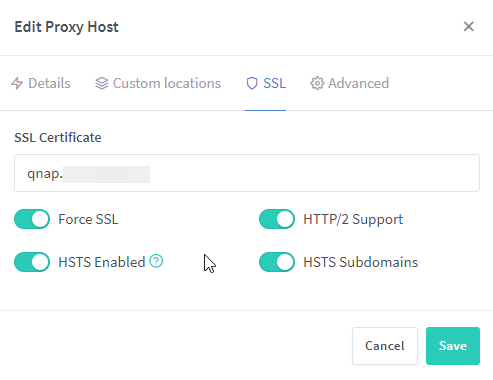Click the Edit Proxy Host title
The image size is (493, 380).
coord(66,27)
